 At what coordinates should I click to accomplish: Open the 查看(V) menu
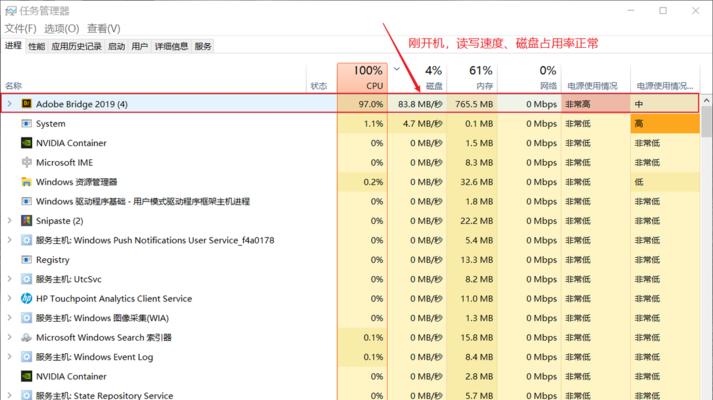[104, 29]
